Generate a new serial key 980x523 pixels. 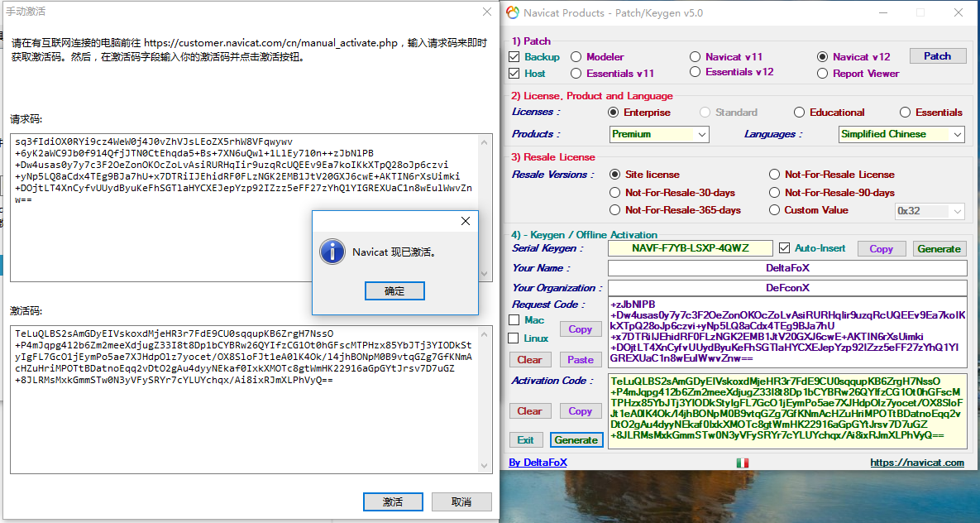pos(939,249)
